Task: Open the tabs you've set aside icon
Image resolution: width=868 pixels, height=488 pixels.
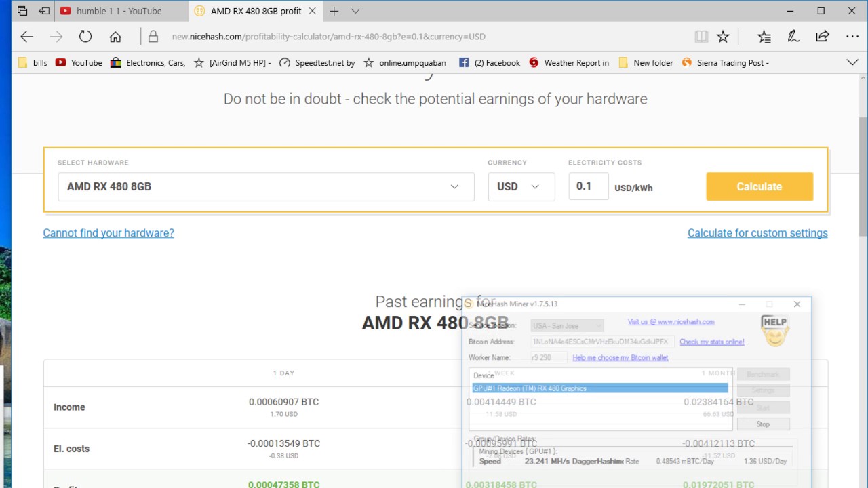Action: pyautogui.click(x=22, y=11)
